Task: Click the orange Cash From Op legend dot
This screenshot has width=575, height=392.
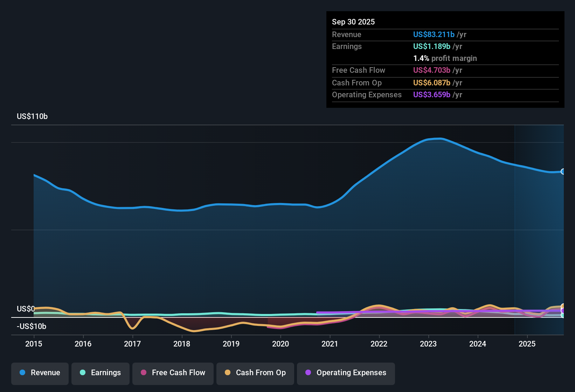Action: pyautogui.click(x=228, y=373)
